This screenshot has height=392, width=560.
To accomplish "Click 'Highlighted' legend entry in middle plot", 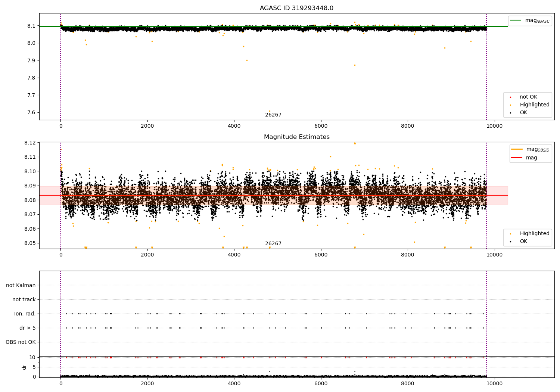I will [535, 234].
